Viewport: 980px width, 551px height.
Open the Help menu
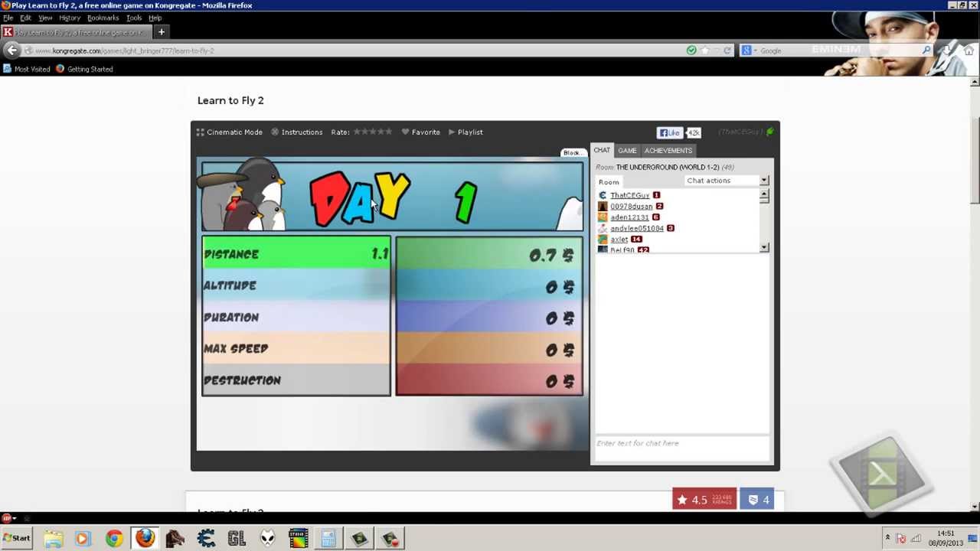coord(155,18)
